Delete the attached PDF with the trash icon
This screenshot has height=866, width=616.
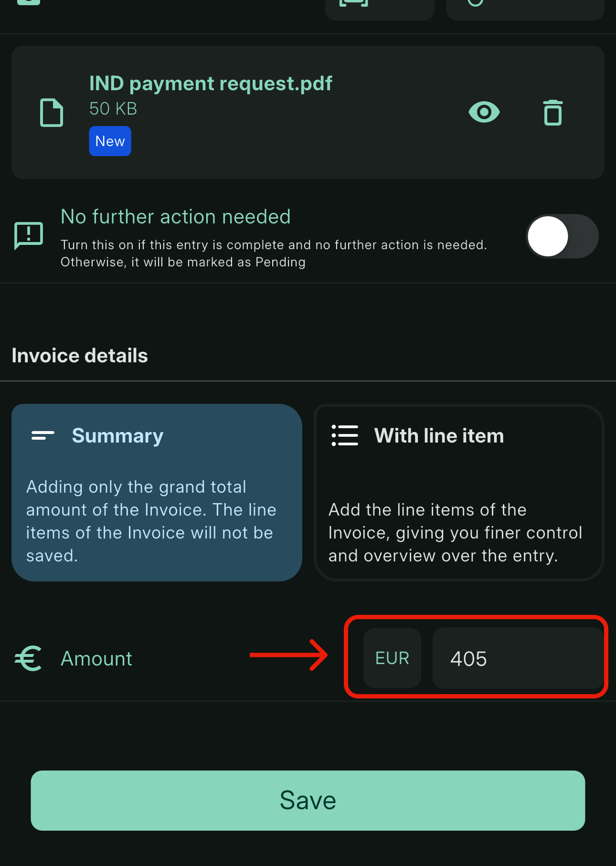pyautogui.click(x=552, y=113)
